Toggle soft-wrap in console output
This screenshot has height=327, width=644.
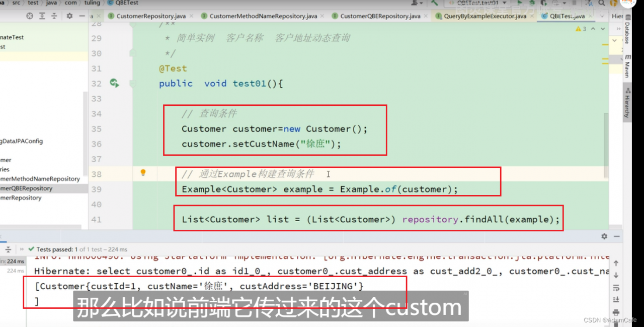(x=616, y=288)
